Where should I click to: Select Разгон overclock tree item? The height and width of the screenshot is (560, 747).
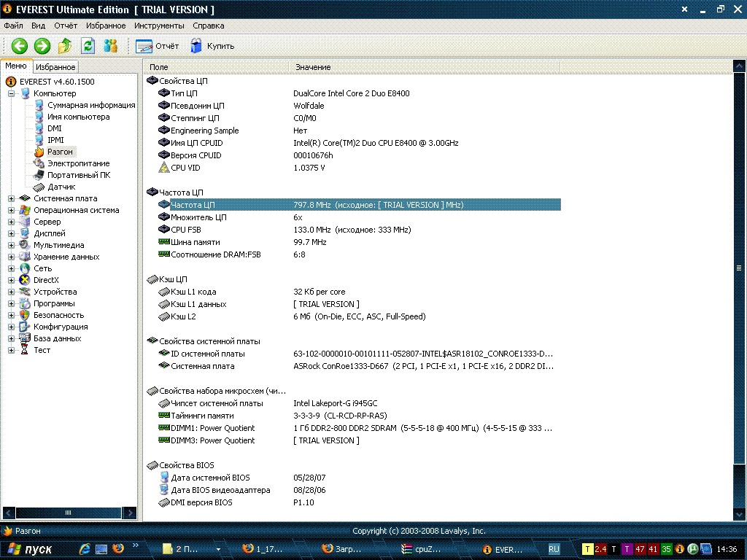(x=60, y=152)
